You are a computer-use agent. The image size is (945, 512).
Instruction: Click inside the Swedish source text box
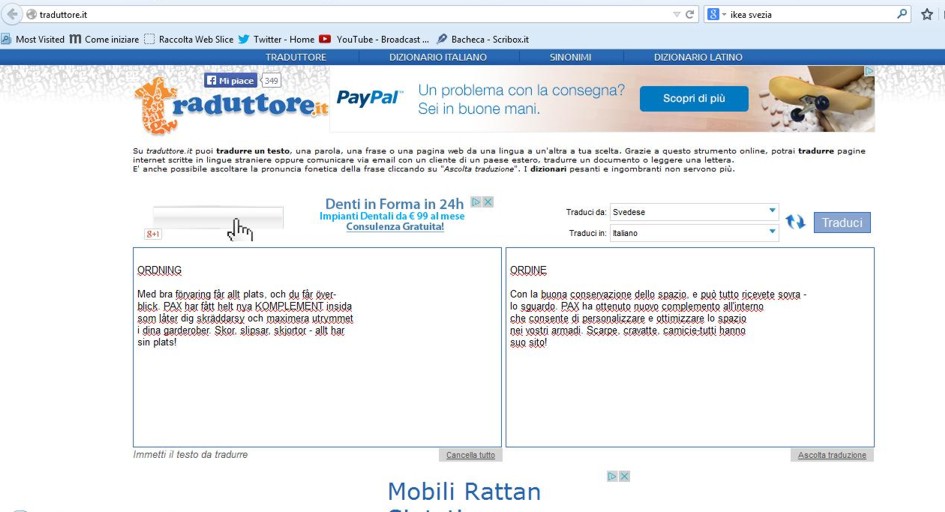coord(317,390)
